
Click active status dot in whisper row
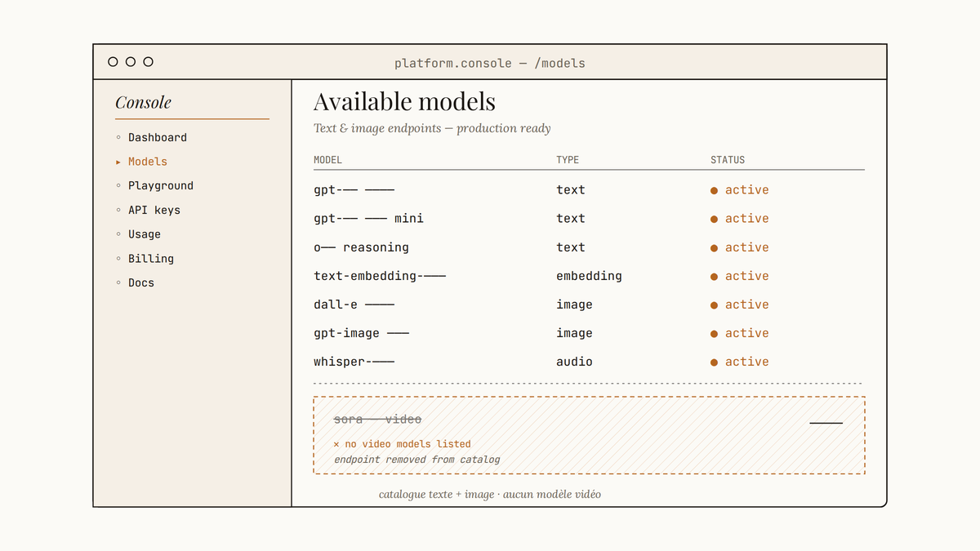pos(715,362)
